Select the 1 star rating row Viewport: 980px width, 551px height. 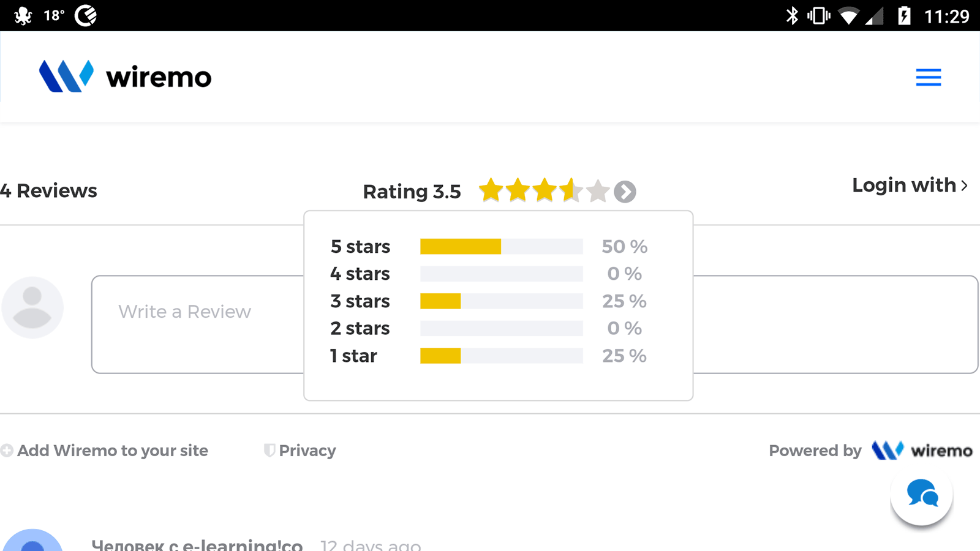coord(488,356)
